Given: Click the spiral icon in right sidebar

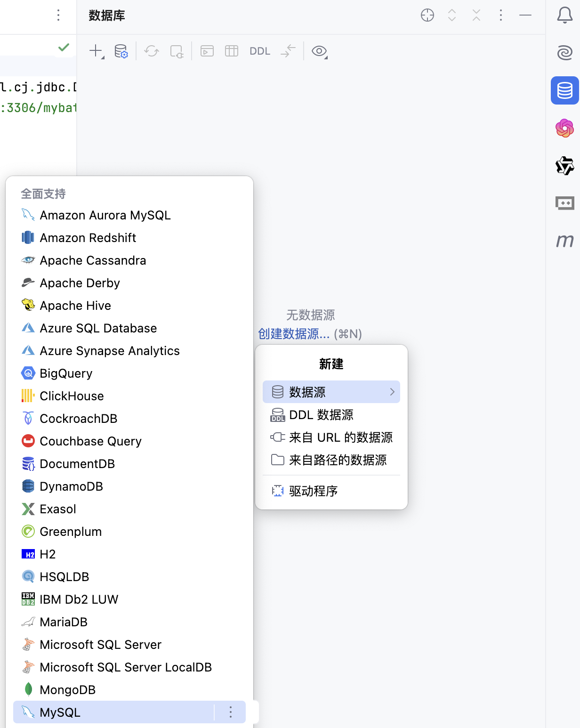Looking at the screenshot, I should (x=565, y=52).
